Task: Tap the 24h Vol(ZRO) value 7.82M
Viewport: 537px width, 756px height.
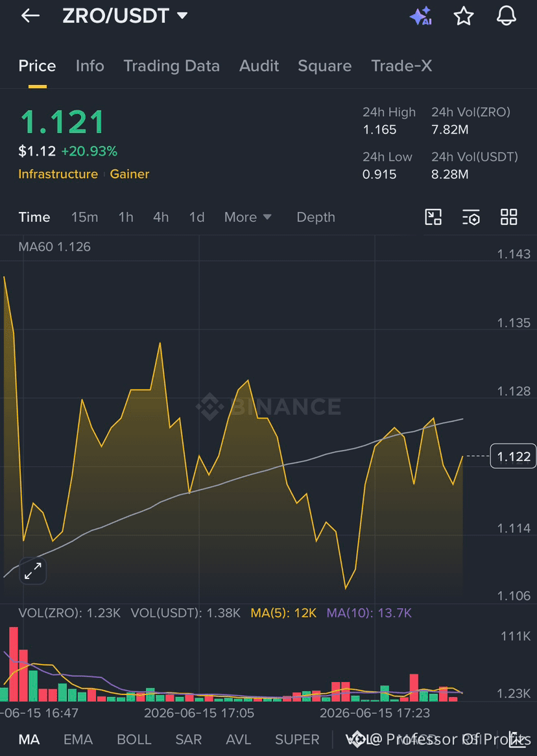Action: click(449, 130)
